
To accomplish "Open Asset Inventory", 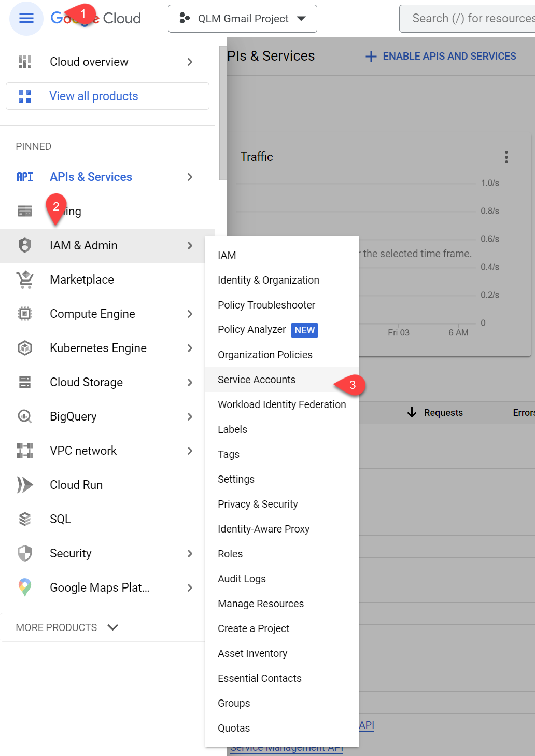I will (282, 653).
